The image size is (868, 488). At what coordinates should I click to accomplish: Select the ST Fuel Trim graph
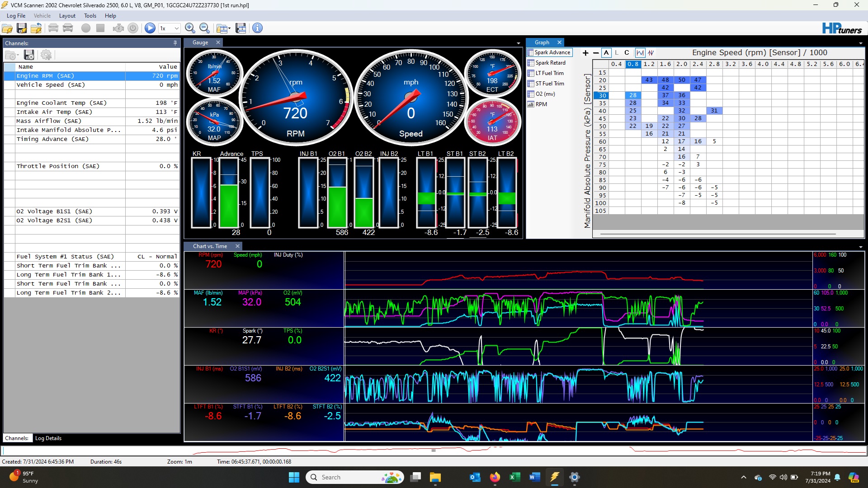pos(546,84)
